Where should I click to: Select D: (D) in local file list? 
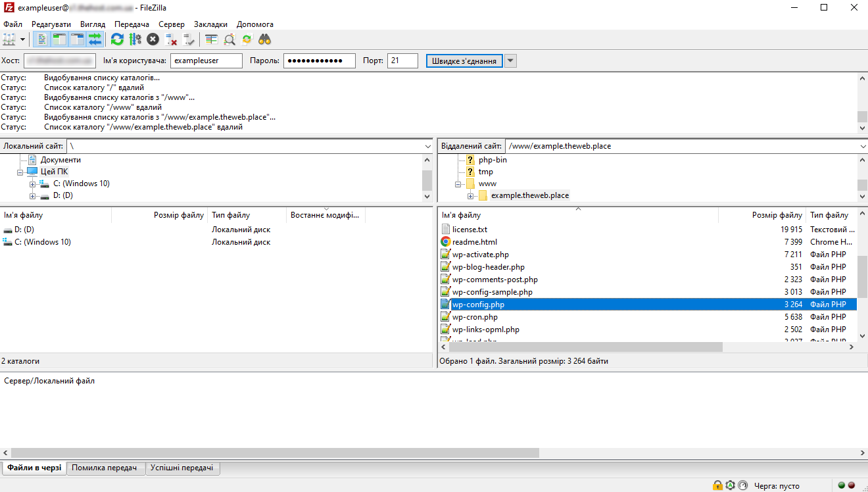point(24,230)
